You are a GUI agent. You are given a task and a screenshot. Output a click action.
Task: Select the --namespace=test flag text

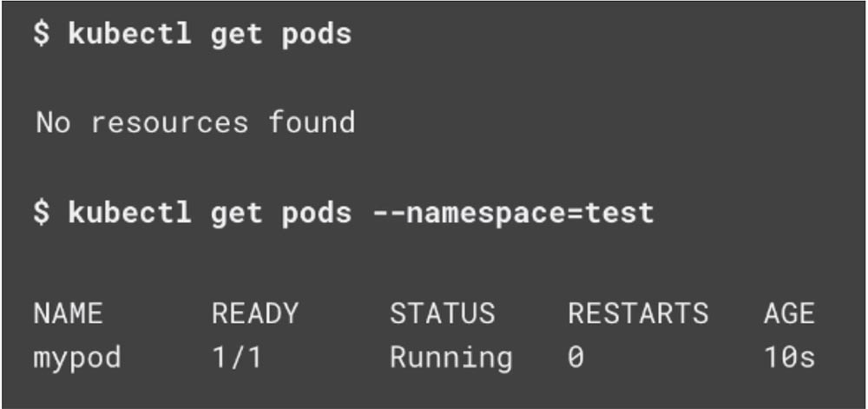512,212
